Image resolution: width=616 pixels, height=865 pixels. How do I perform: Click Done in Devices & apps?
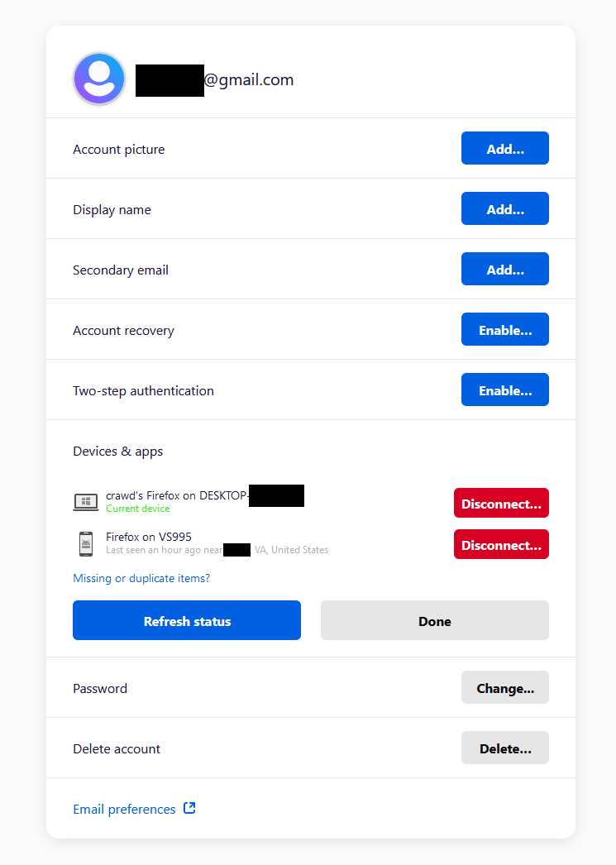(x=435, y=620)
